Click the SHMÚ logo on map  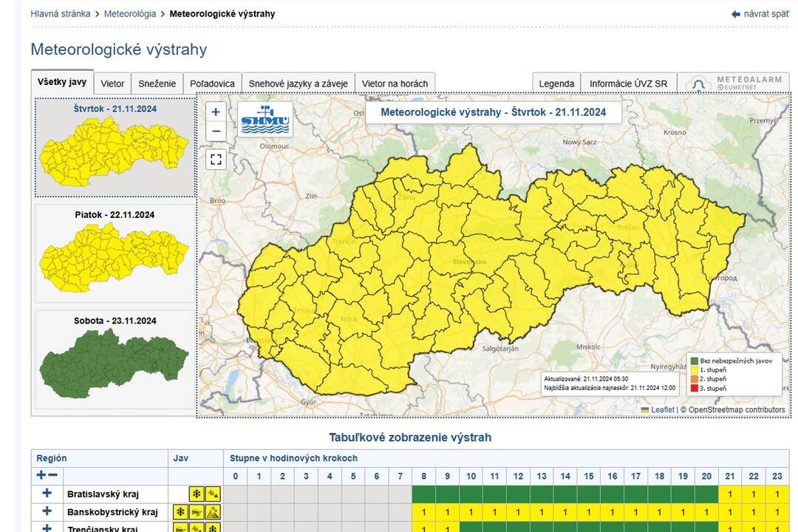tap(265, 119)
